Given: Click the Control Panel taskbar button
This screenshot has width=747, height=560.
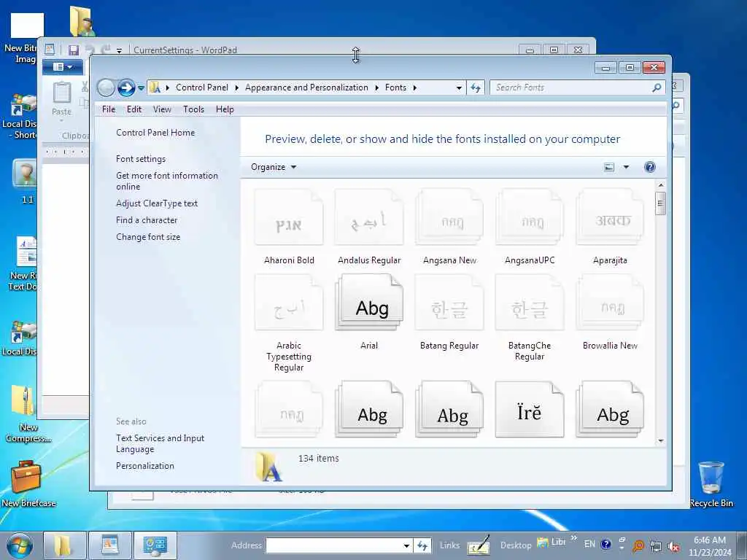Looking at the screenshot, I should point(155,545).
